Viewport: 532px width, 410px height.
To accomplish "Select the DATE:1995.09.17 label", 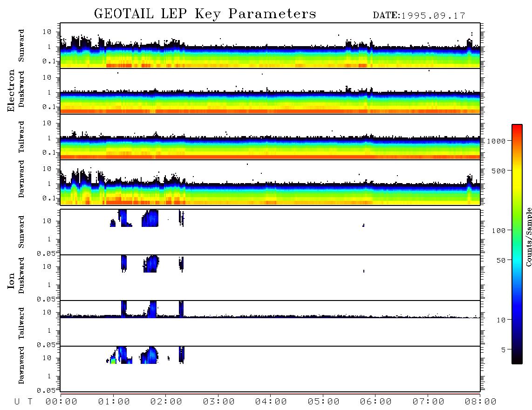I will 419,16.
